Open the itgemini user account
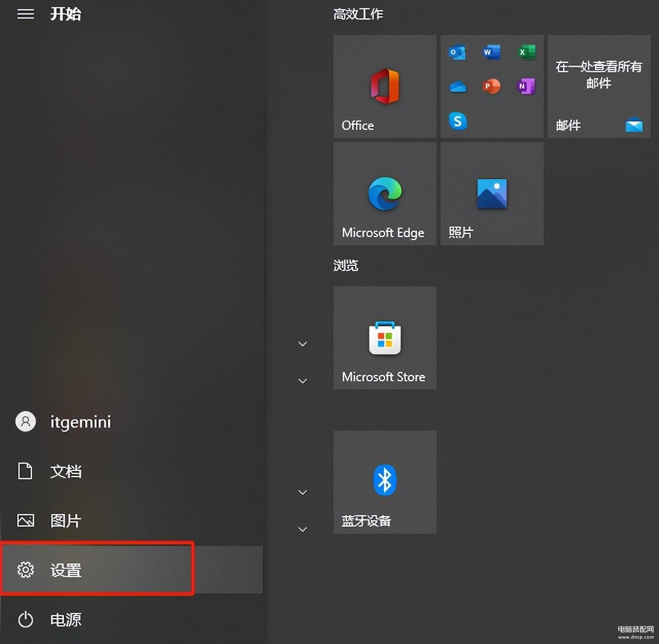The width and height of the screenshot is (659, 644). point(131,421)
